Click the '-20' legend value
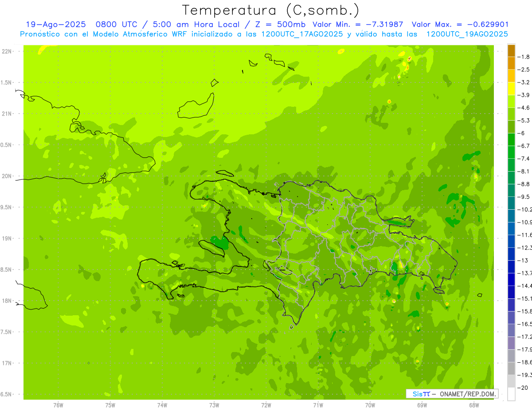 pyautogui.click(x=522, y=388)
